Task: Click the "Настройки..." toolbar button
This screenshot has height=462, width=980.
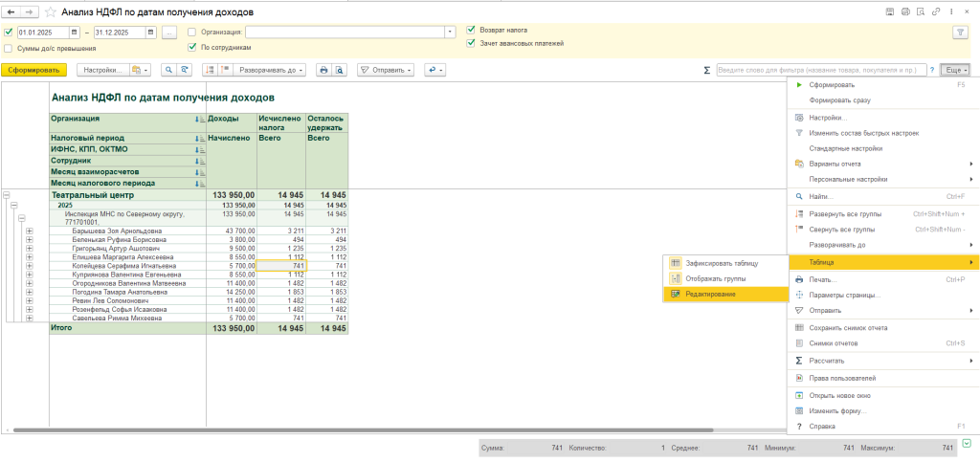Action: coord(101,70)
